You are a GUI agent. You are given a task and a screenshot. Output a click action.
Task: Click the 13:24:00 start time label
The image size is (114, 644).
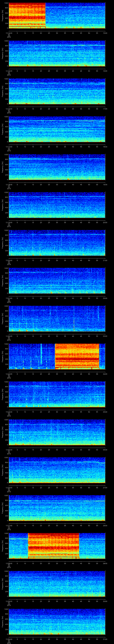coord(9,412)
